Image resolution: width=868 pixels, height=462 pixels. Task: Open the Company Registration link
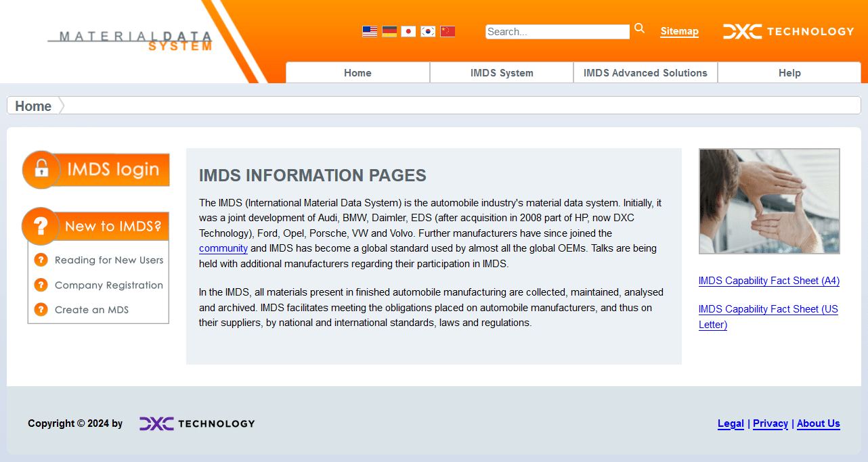(x=109, y=285)
